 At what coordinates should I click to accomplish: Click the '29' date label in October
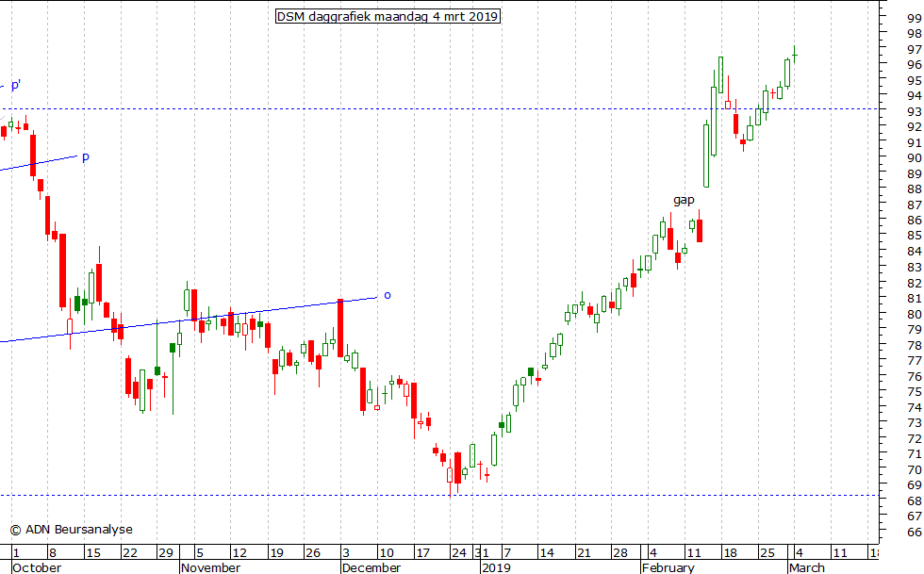(x=166, y=552)
